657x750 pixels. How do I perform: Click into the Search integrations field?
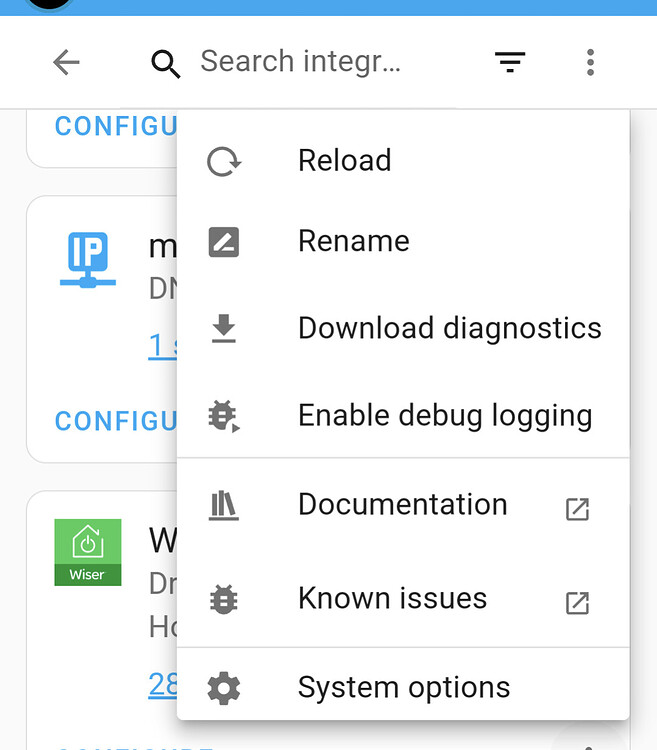click(300, 62)
